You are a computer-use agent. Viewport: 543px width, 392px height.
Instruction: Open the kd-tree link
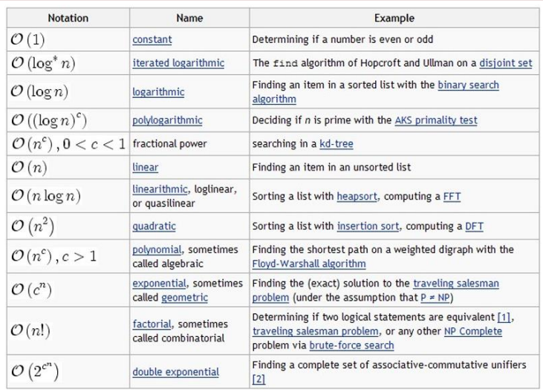(x=336, y=144)
